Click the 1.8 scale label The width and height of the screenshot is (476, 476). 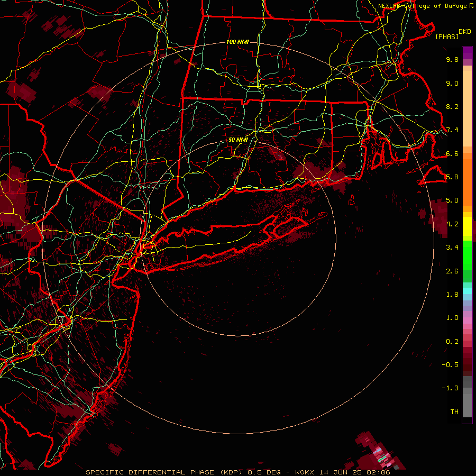tap(452, 295)
